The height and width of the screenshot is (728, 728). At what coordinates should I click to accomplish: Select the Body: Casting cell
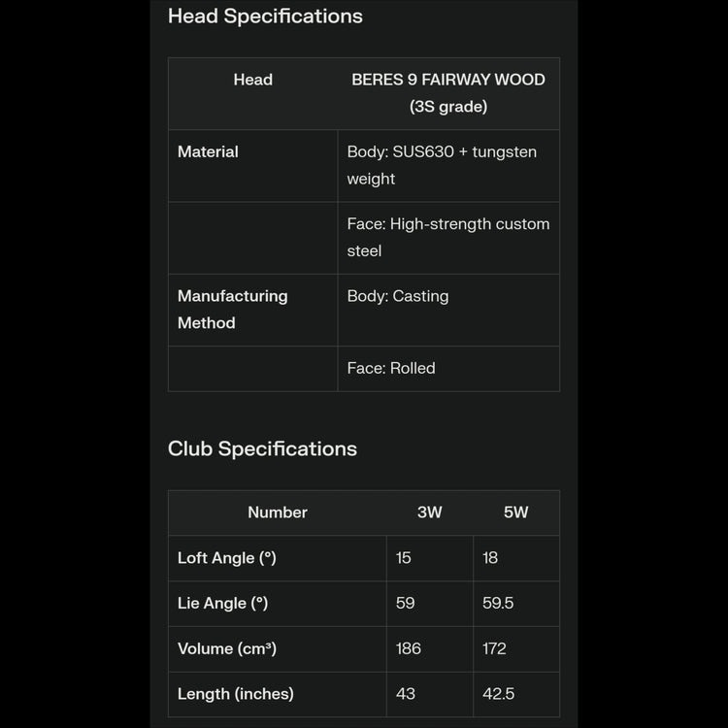pos(398,296)
